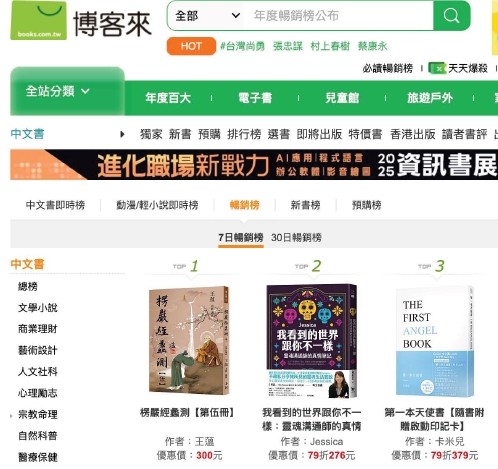Open The First Angel Book cover

click(x=435, y=341)
